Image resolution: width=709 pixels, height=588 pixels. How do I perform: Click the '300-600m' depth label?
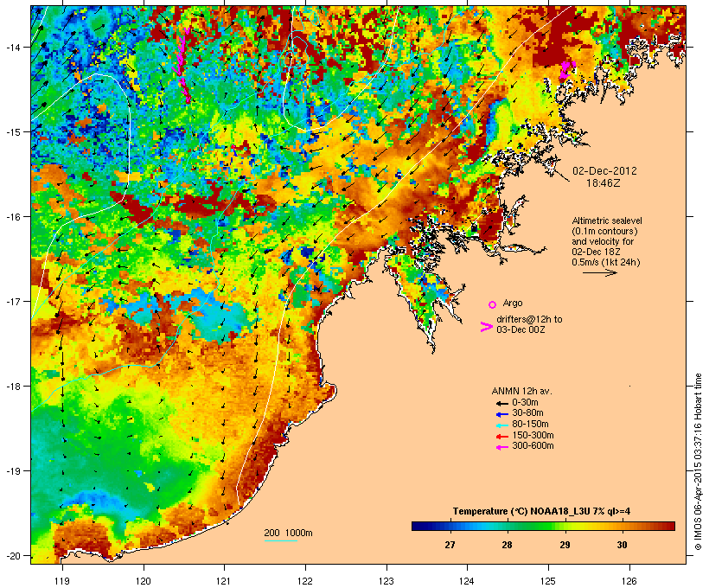coord(533,446)
